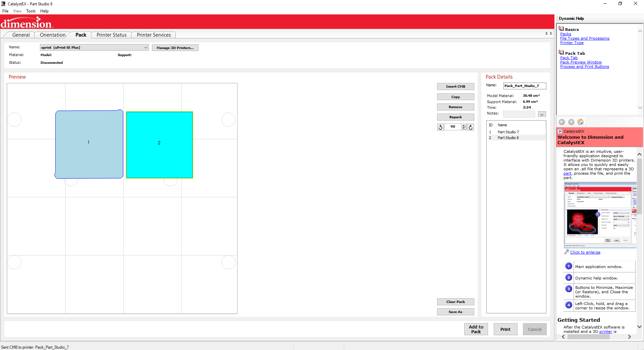
Task: Click the Name column header in pack list
Action: click(521, 125)
